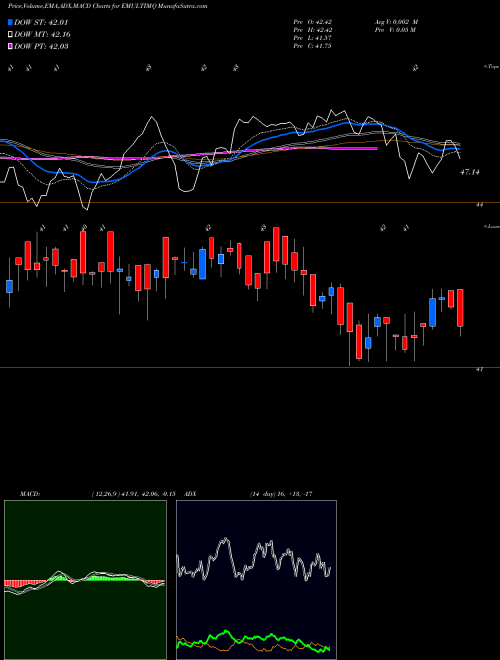
Task: Click the 44 axis level label
Action: point(479,205)
